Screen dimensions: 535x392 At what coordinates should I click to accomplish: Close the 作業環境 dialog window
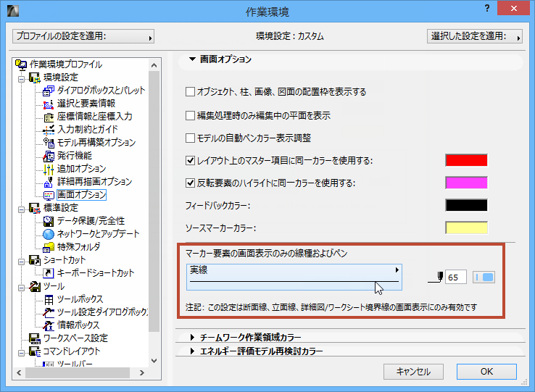point(513,8)
